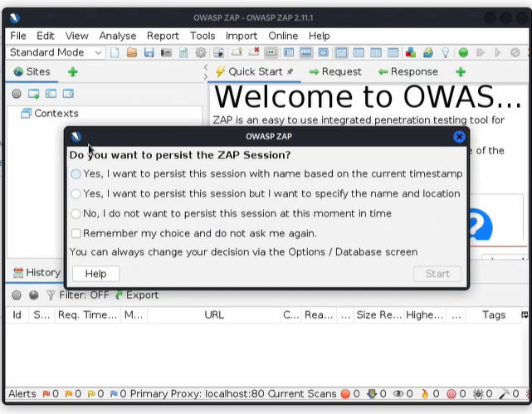Open the Standard Mode dropdown
The height and width of the screenshot is (414, 532).
[x=56, y=53]
